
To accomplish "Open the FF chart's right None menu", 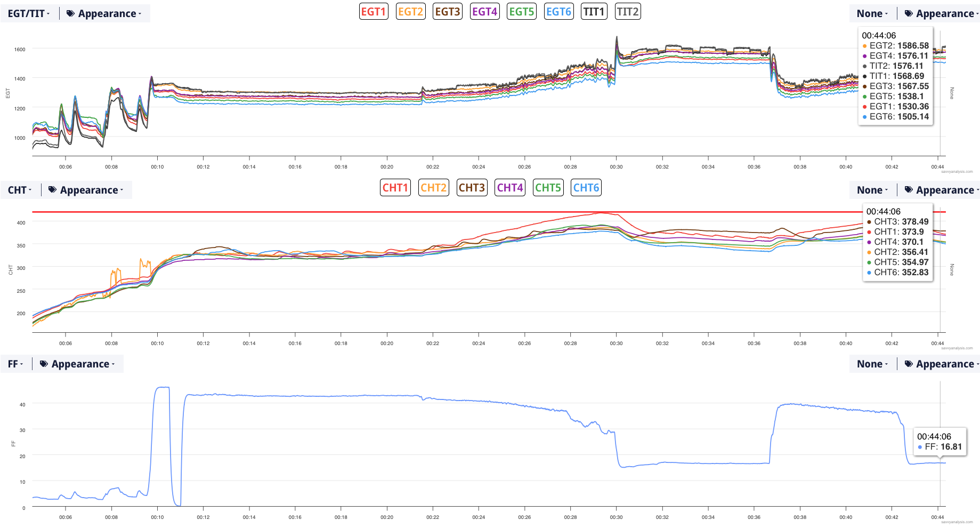I will (x=872, y=364).
